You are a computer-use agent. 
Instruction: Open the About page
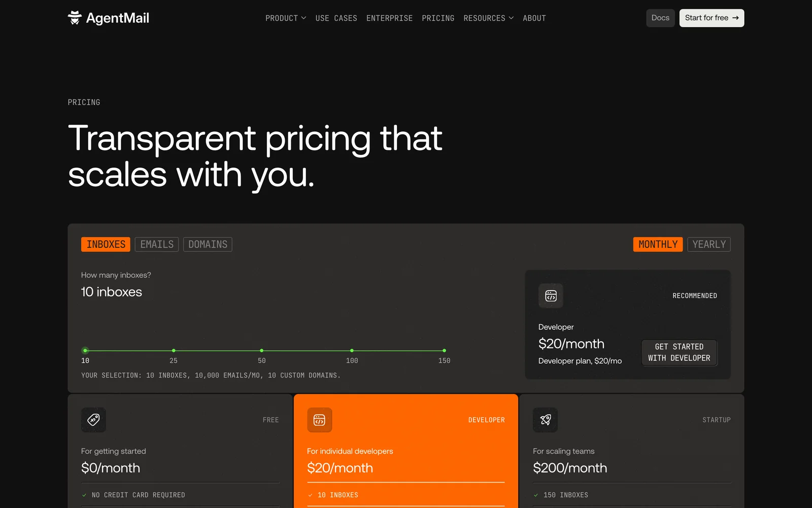pos(534,18)
